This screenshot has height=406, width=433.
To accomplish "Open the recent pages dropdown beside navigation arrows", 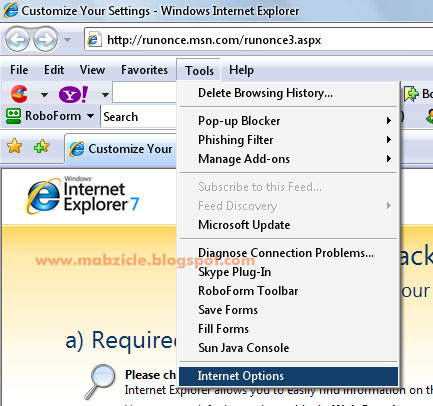I will (68, 40).
